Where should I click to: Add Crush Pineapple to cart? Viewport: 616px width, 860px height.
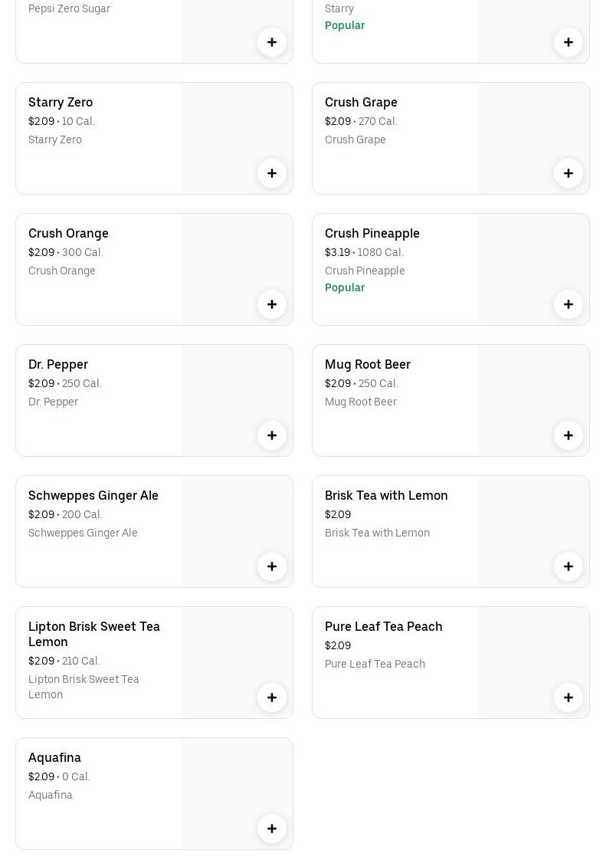(x=568, y=304)
